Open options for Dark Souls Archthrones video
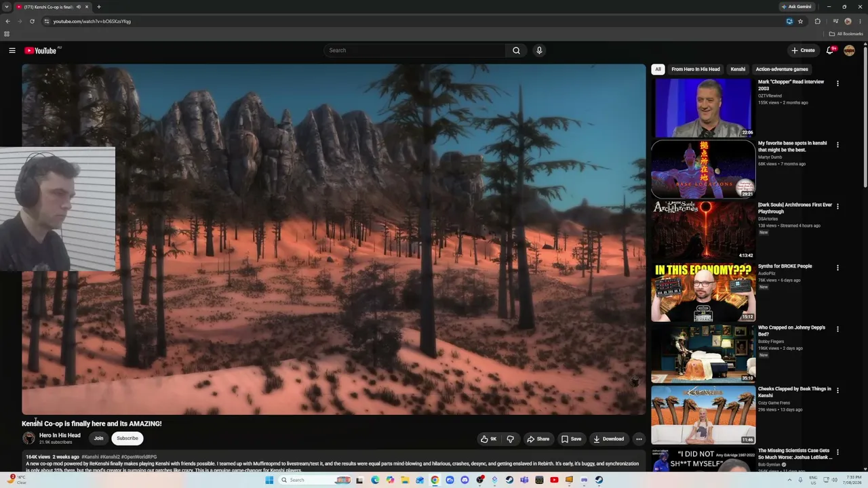This screenshot has width=868, height=488. [x=837, y=206]
